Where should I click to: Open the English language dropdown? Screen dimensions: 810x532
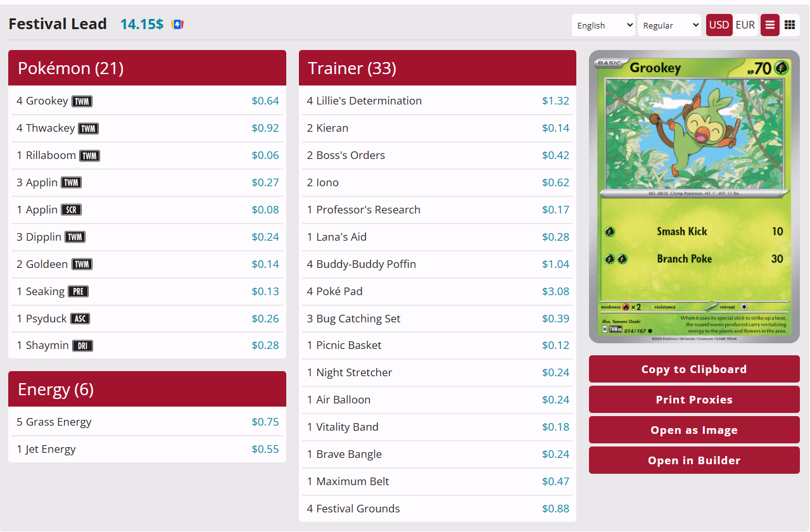[604, 25]
